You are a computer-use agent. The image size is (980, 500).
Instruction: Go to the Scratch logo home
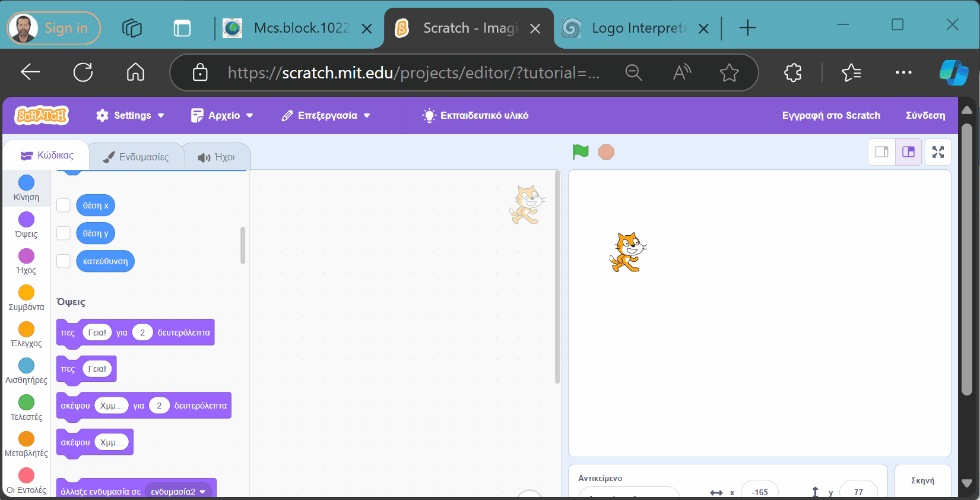click(x=42, y=115)
